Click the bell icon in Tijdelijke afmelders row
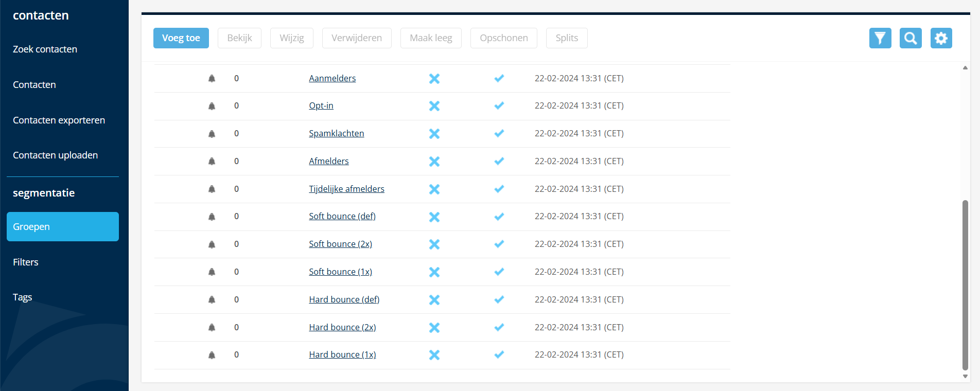Screen dimensions: 980x391 [212, 189]
